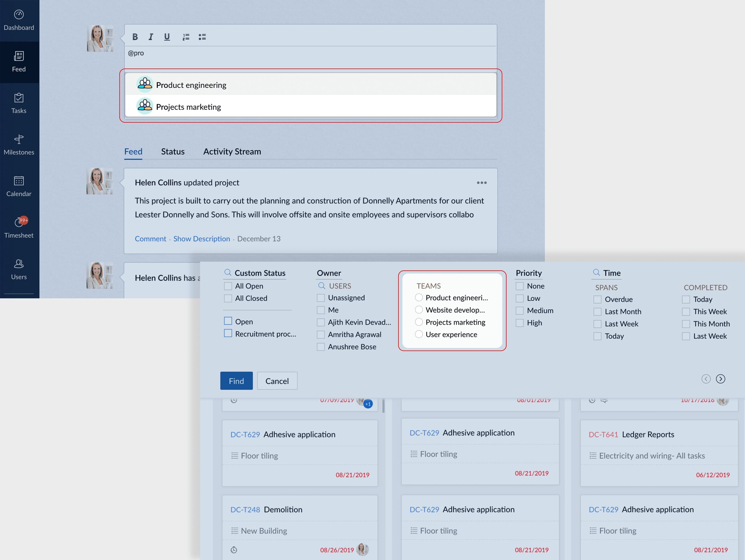The height and width of the screenshot is (560, 745).
Task: Click the Find button
Action: tap(236, 381)
